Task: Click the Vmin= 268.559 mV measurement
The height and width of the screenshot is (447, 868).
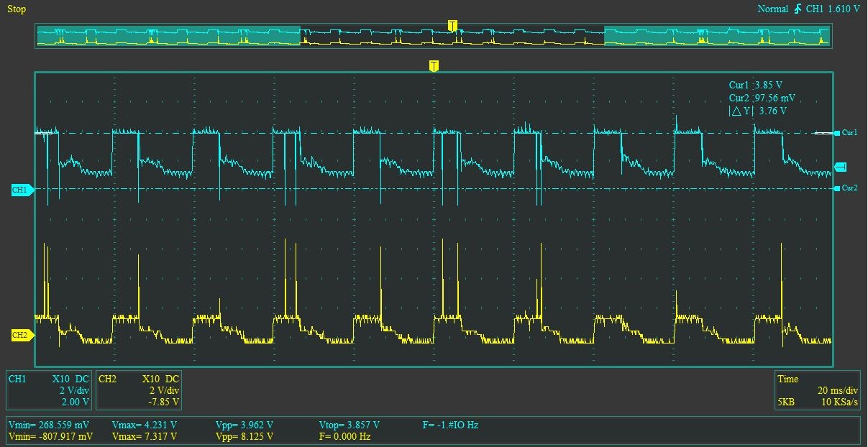Action: 50,425
